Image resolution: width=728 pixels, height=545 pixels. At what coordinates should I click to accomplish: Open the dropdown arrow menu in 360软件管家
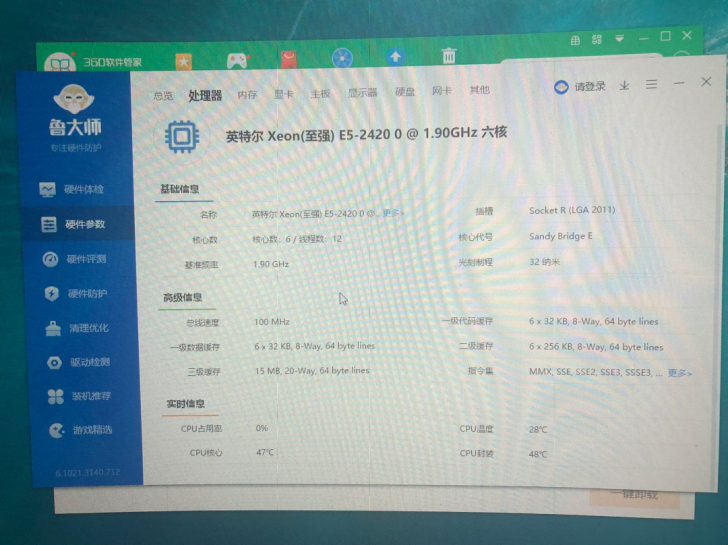tap(619, 39)
